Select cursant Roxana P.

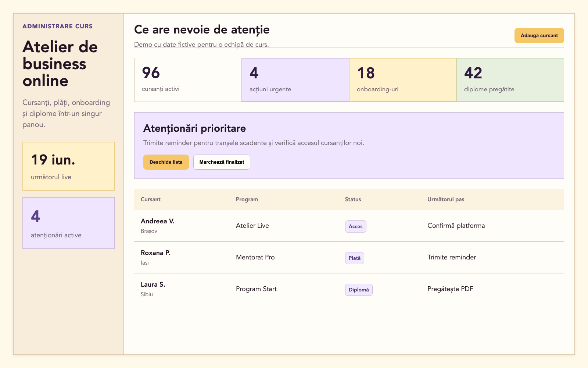point(155,253)
